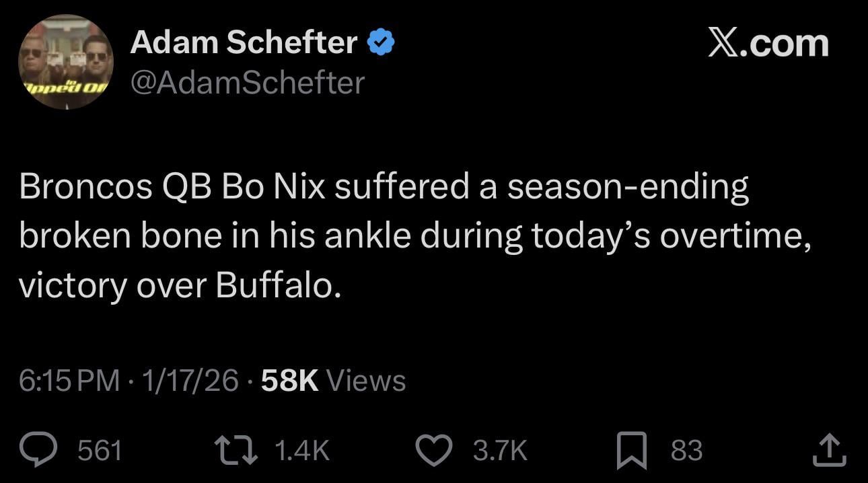Click the 83 bookmarks count

point(686,449)
